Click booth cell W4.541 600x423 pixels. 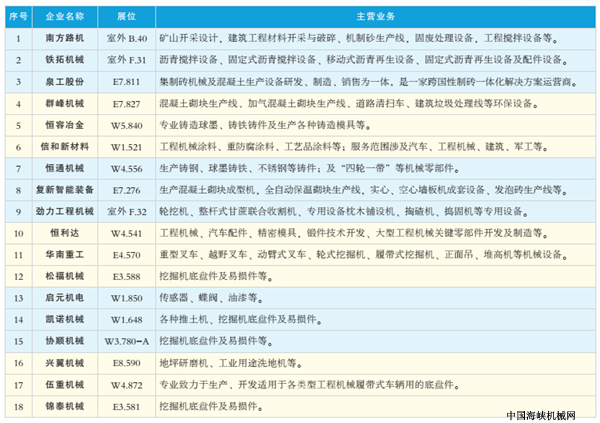127,234
